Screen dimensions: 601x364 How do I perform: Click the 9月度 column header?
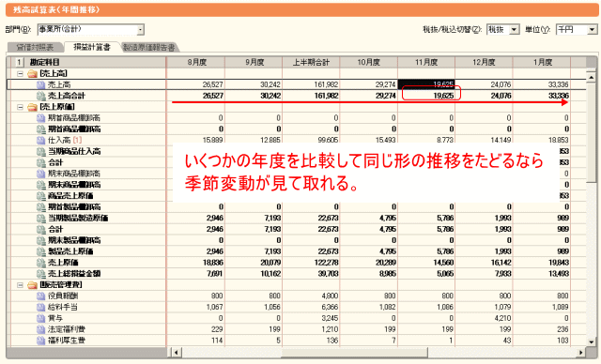254,62
